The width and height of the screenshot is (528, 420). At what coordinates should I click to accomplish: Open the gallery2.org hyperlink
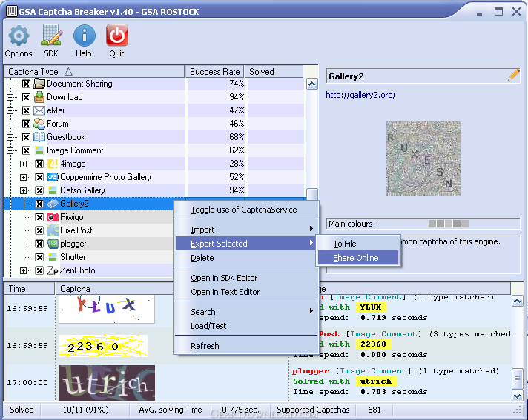(360, 95)
